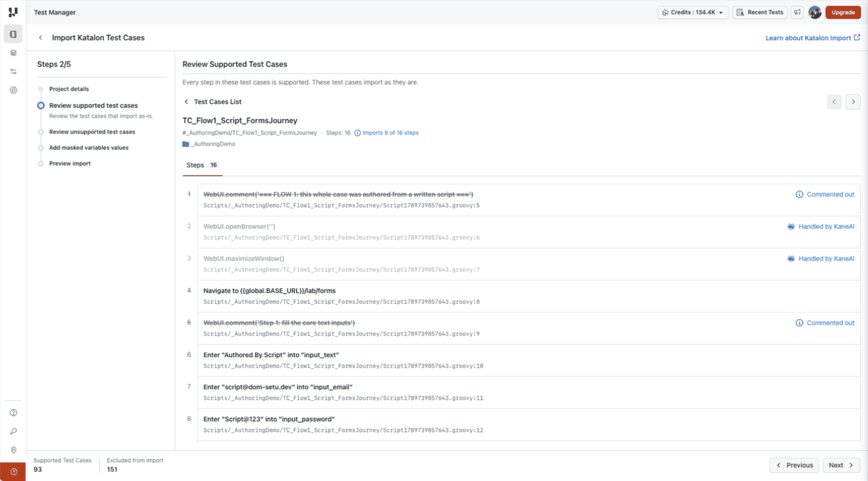Return to Test Cases List via back chevron
868x481 pixels.
pos(186,102)
